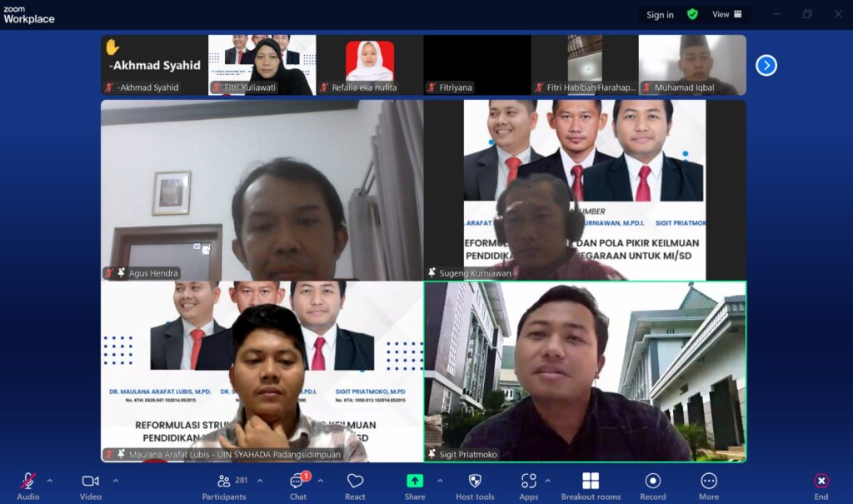853x504 pixels.
Task: Click muted mic icon on Maulana Arafat Lubis label
Action: point(109,453)
